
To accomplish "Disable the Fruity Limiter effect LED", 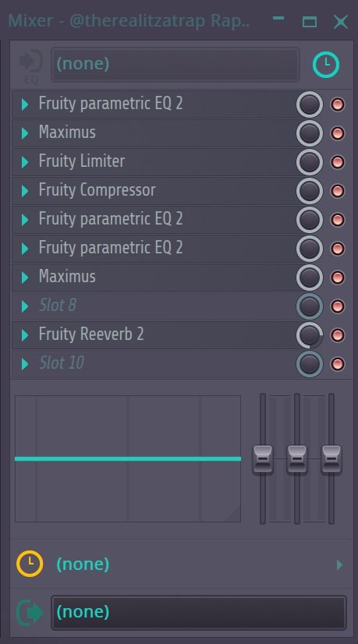I will [338, 162].
